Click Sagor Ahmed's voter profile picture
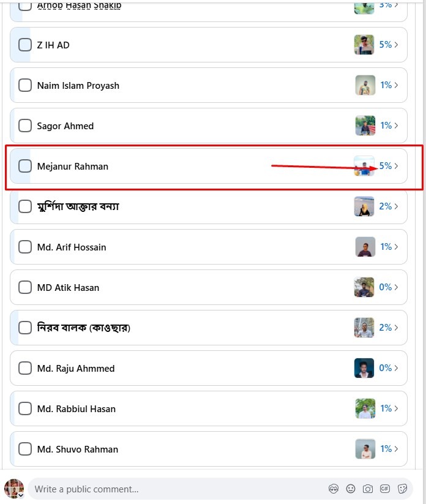This screenshot has width=426, height=504. click(x=365, y=126)
